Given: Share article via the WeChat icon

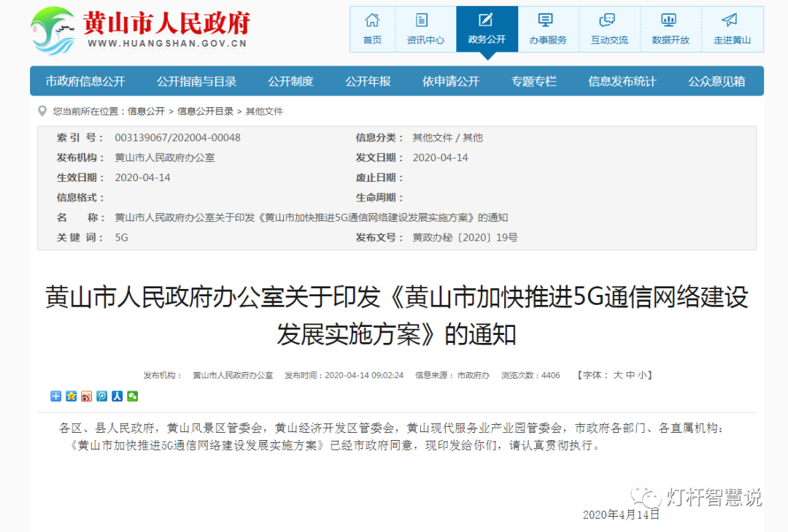Looking at the screenshot, I should click(x=132, y=396).
